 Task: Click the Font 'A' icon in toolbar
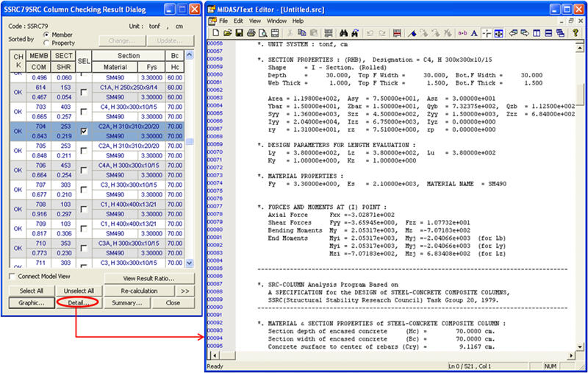[x=474, y=33]
